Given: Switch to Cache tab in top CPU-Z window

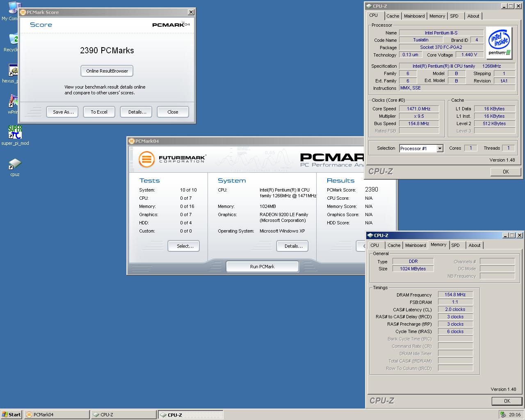Looking at the screenshot, I should tap(393, 16).
